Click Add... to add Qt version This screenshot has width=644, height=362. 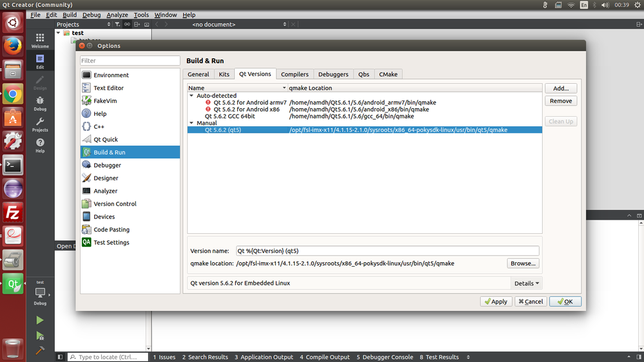pyautogui.click(x=561, y=88)
